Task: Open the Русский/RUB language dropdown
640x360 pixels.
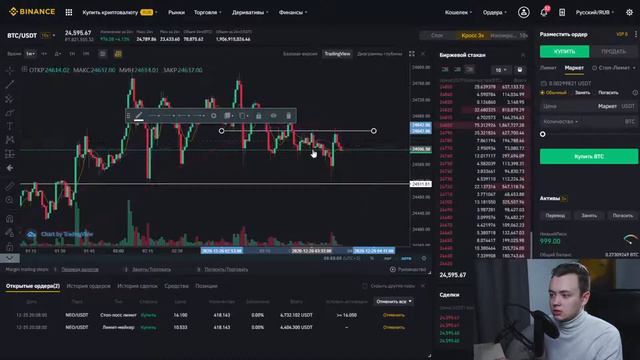Action: tap(595, 12)
